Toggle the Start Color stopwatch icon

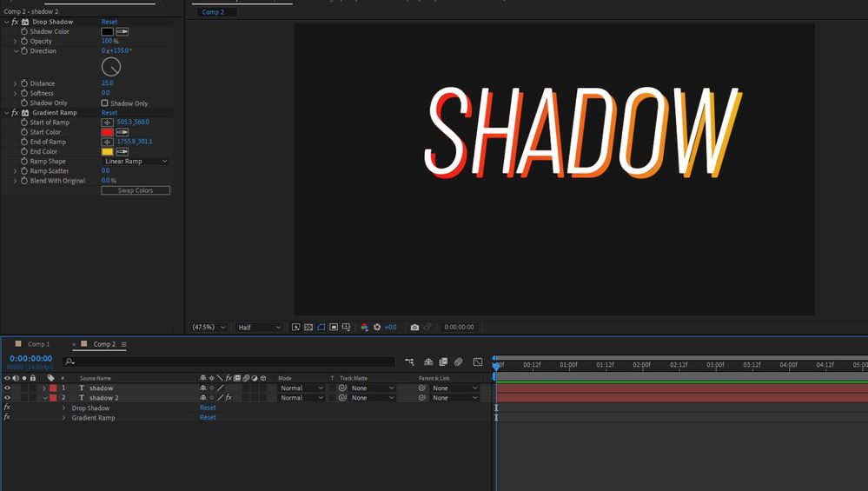click(24, 132)
